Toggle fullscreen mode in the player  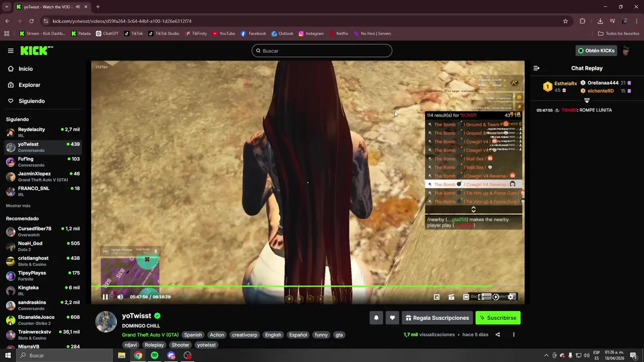(x=481, y=297)
